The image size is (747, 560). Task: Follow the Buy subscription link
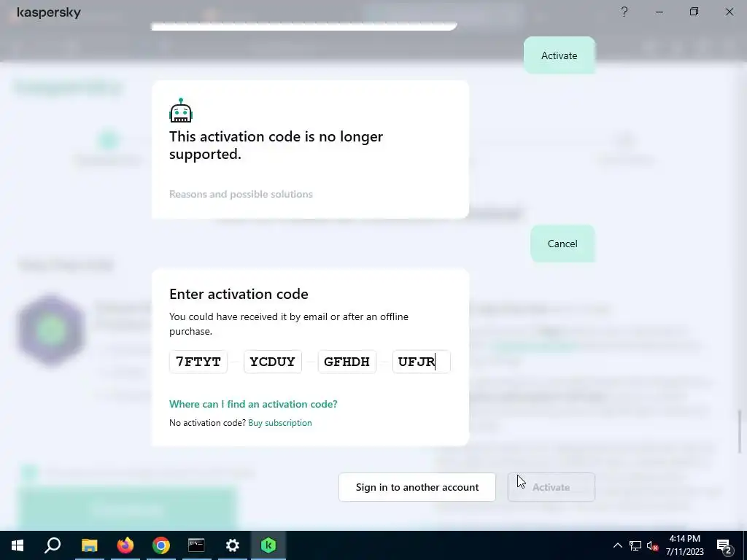280,423
